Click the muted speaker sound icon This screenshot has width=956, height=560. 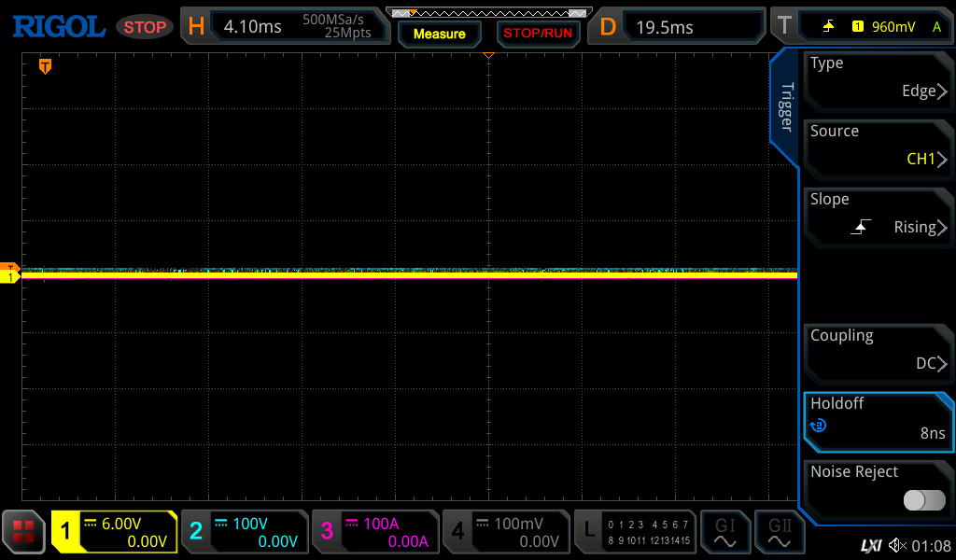click(x=897, y=545)
